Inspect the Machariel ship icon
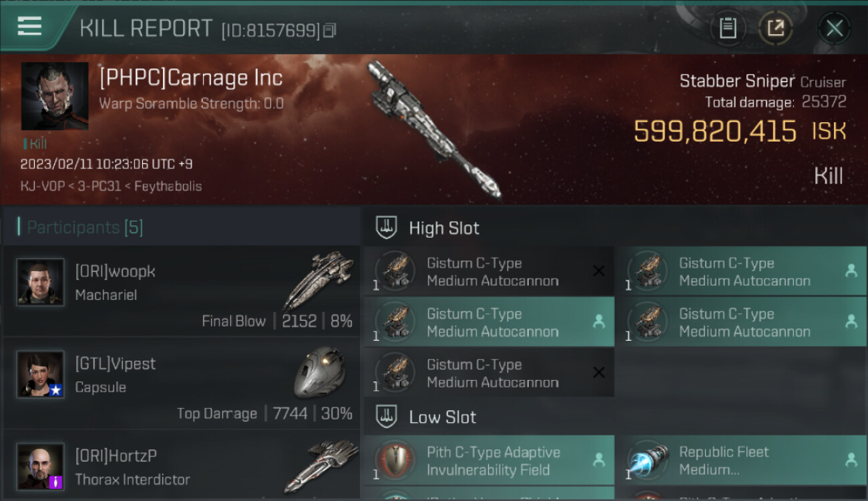Viewport: 868px width, 501px height. (x=318, y=279)
